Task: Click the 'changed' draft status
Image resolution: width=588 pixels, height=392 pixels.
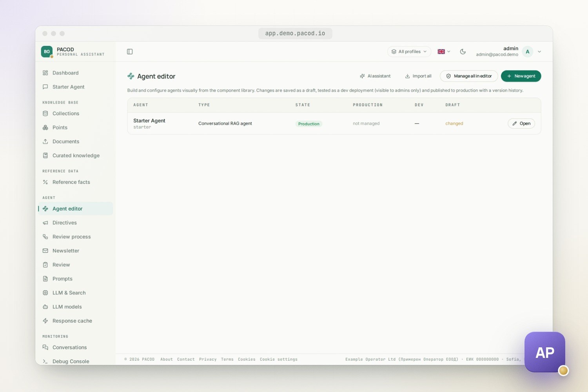Action: pos(454,123)
